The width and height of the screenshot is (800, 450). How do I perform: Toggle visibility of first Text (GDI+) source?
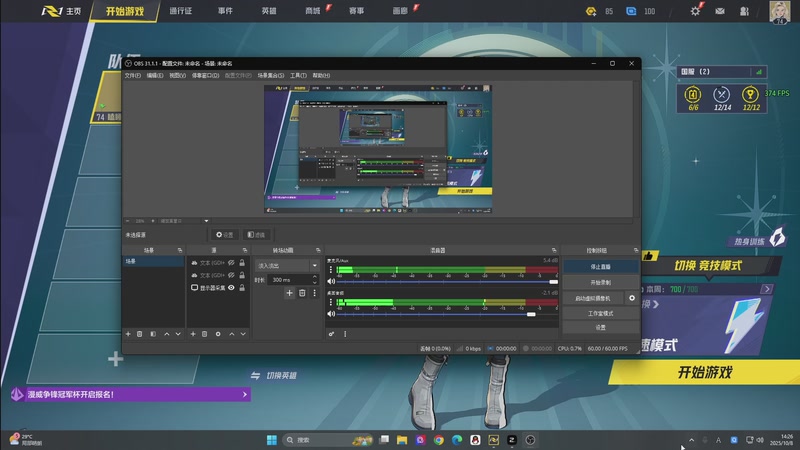[231, 263]
